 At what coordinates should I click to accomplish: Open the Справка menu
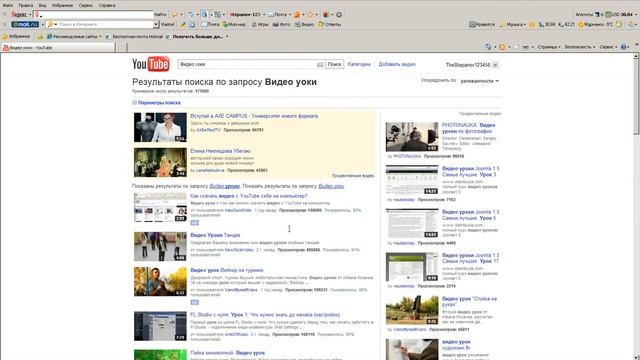[107, 5]
